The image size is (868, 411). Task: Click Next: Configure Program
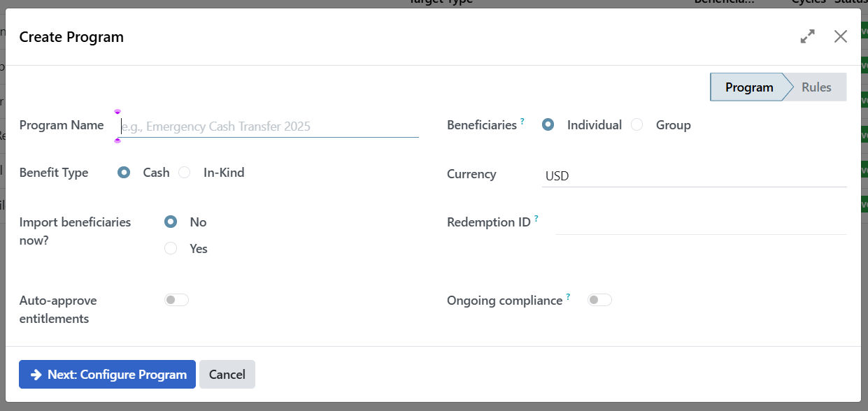pos(106,374)
